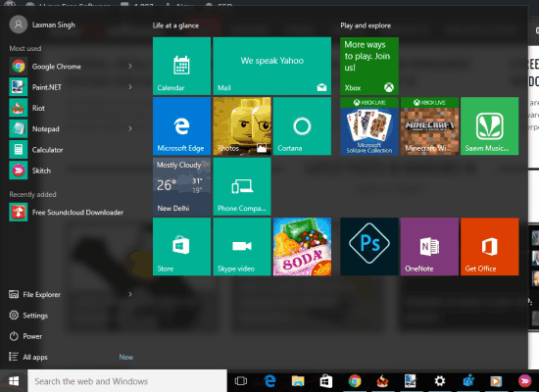This screenshot has width=539, height=392.
Task: Click the New label beside All apps
Action: (126, 358)
